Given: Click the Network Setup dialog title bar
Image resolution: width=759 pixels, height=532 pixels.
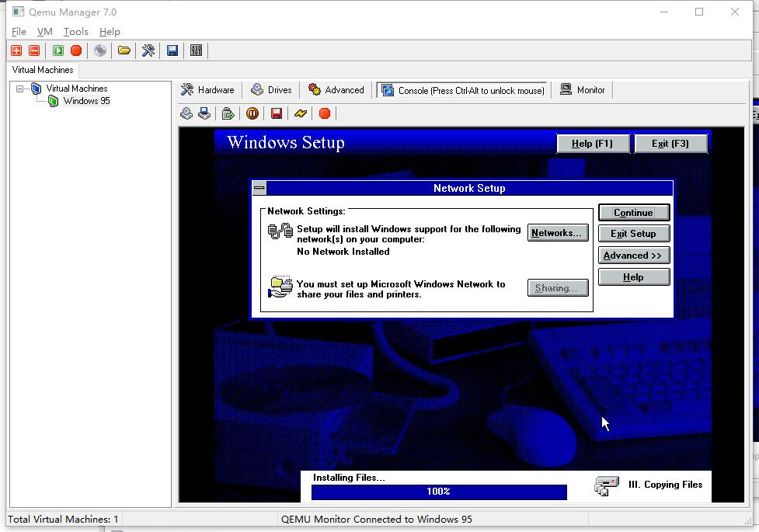Looking at the screenshot, I should [x=469, y=188].
